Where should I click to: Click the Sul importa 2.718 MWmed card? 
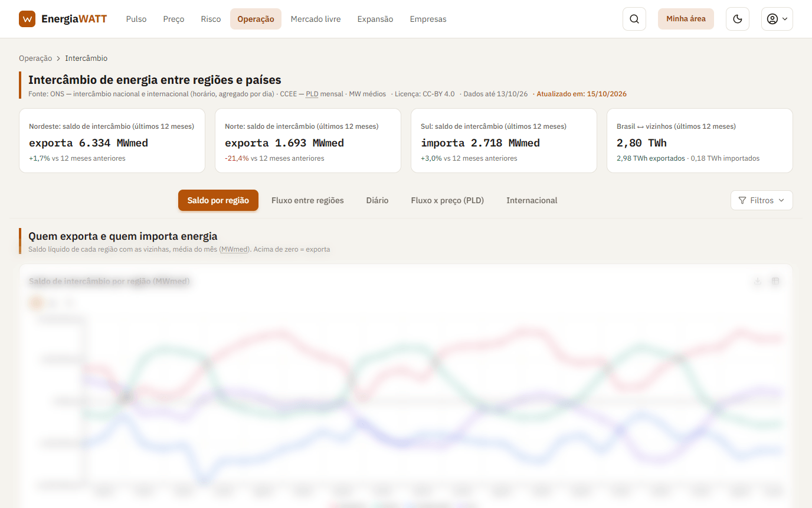coord(504,141)
